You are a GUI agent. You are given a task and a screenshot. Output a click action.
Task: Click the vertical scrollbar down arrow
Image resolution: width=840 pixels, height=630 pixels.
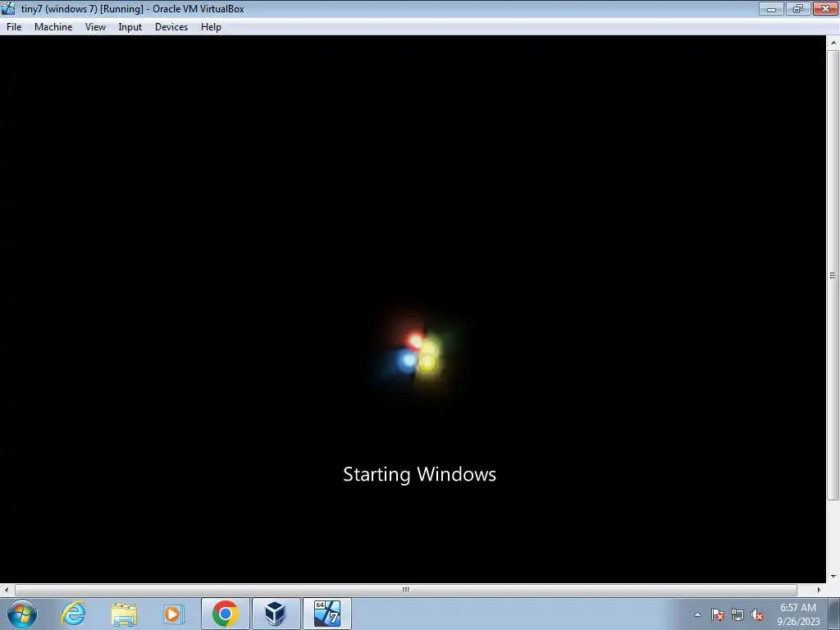[833, 577]
